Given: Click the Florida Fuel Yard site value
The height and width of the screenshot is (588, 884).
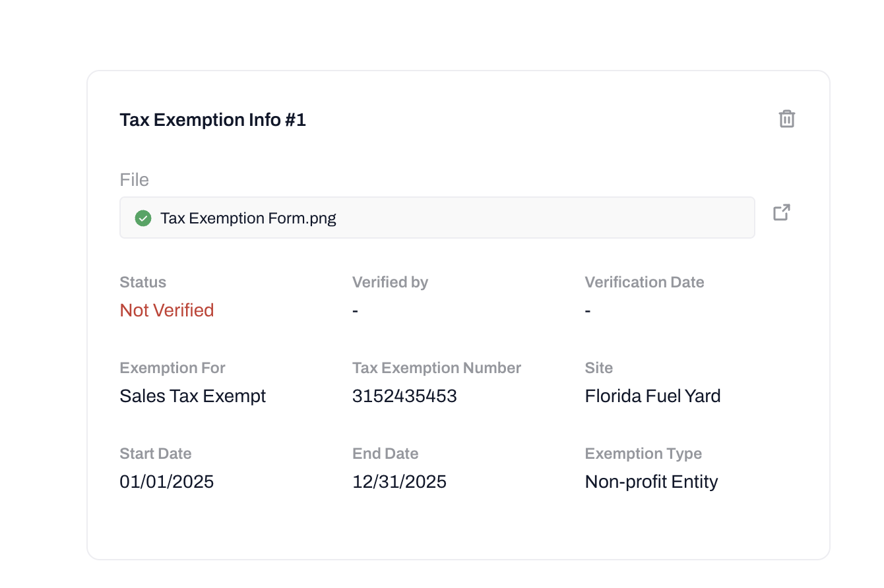Looking at the screenshot, I should click(652, 396).
